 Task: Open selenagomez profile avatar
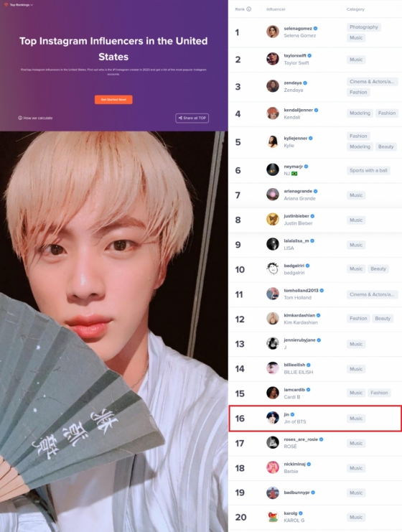(272, 32)
